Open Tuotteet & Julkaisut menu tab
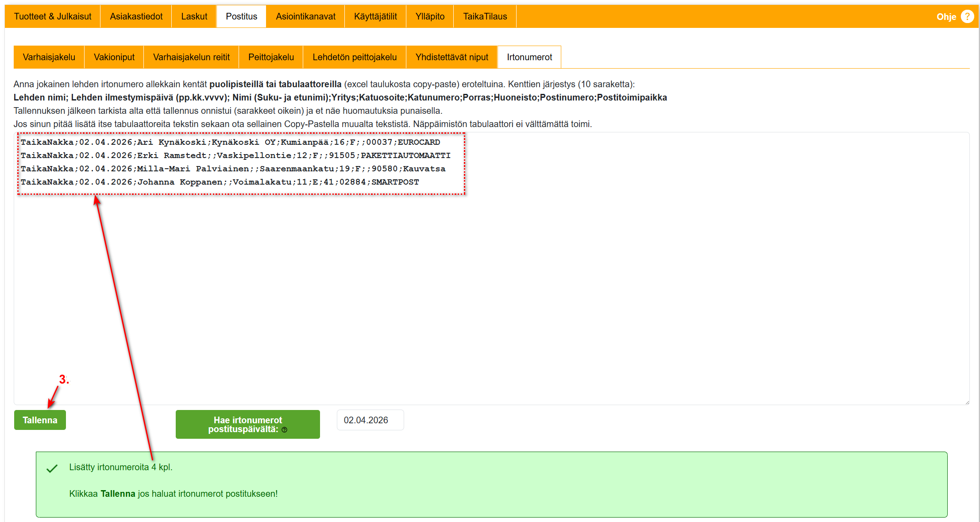 pos(53,16)
